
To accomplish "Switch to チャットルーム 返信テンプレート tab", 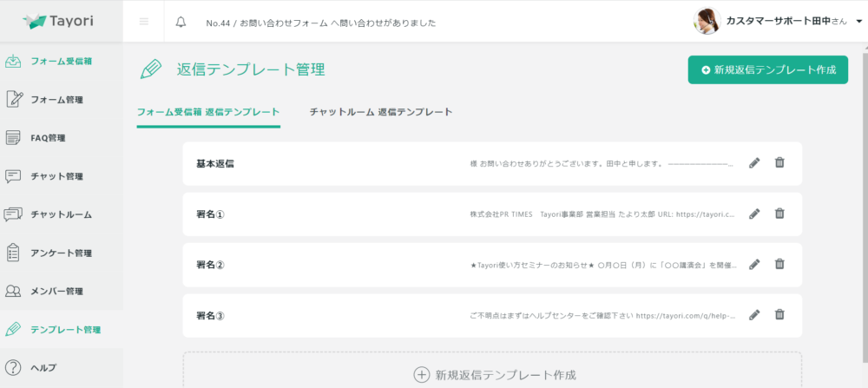I will coord(381,112).
